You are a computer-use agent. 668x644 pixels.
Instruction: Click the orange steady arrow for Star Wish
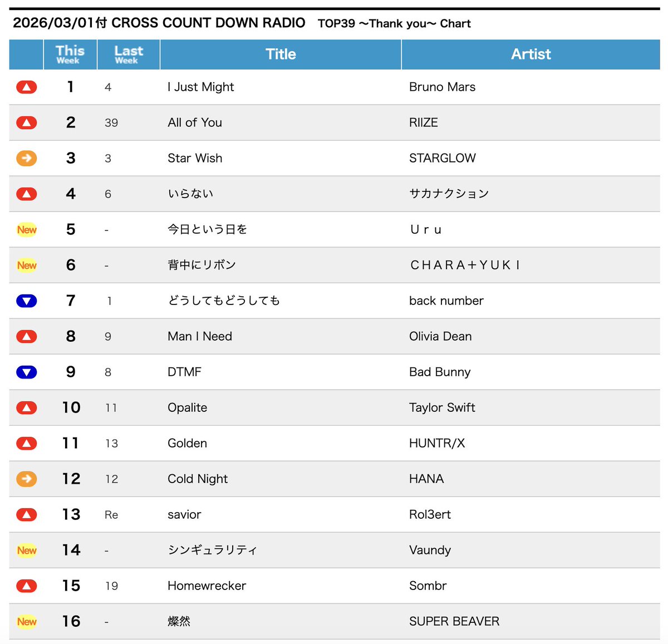click(27, 159)
